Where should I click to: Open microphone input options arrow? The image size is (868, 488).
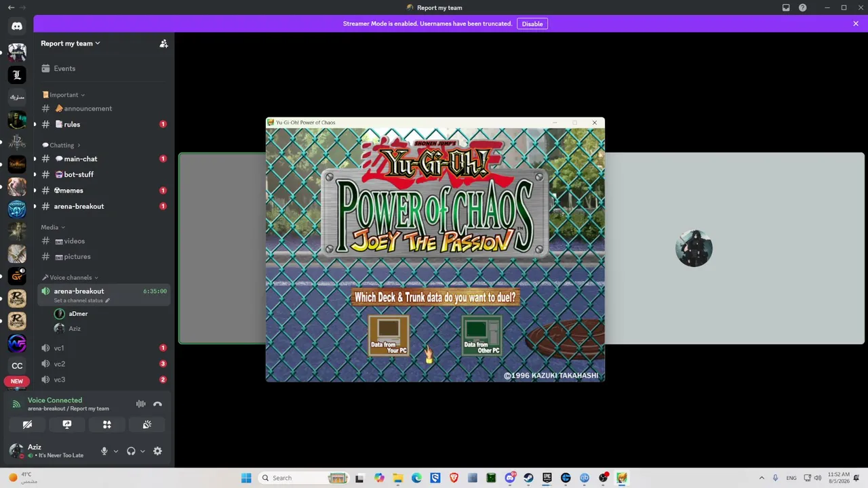click(x=116, y=451)
